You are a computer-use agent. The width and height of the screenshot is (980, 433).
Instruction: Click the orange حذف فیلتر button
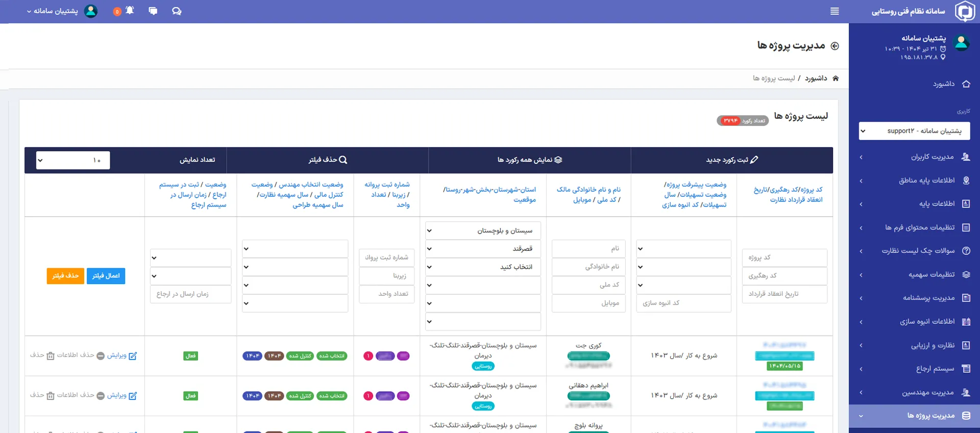[x=65, y=276]
